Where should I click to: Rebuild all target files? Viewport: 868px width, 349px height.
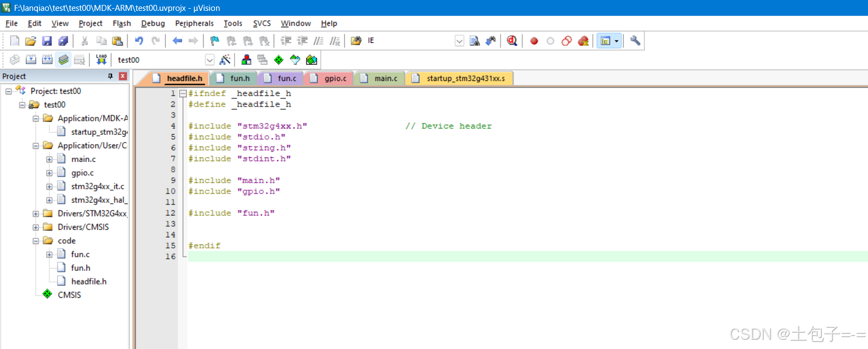(47, 60)
